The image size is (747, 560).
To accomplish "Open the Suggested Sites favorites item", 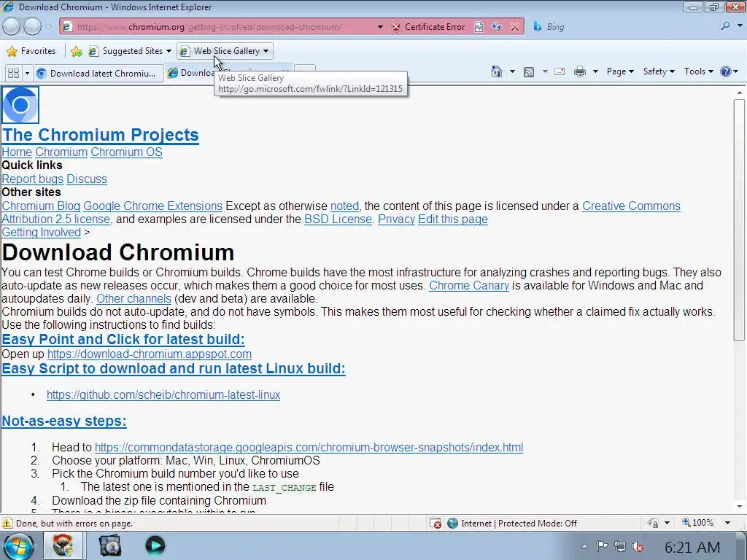I will [130, 51].
